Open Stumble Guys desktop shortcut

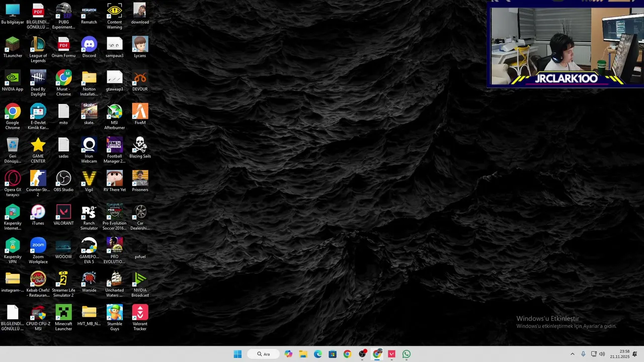pyautogui.click(x=114, y=318)
